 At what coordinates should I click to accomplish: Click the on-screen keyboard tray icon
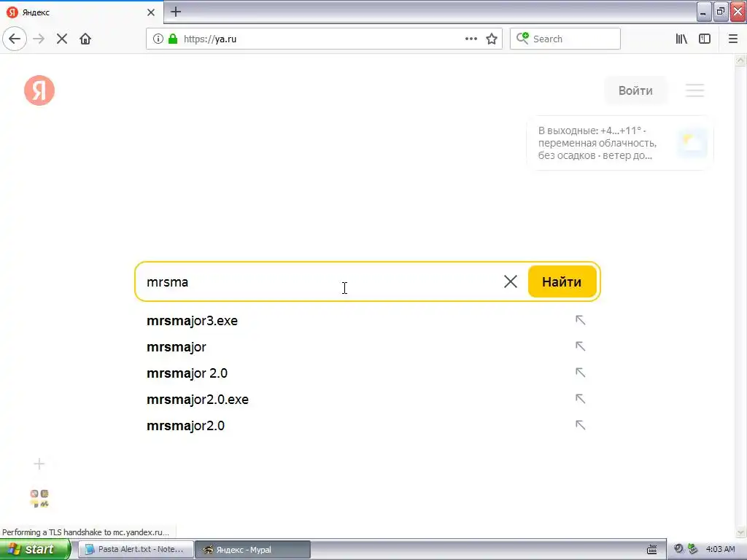(x=652, y=550)
